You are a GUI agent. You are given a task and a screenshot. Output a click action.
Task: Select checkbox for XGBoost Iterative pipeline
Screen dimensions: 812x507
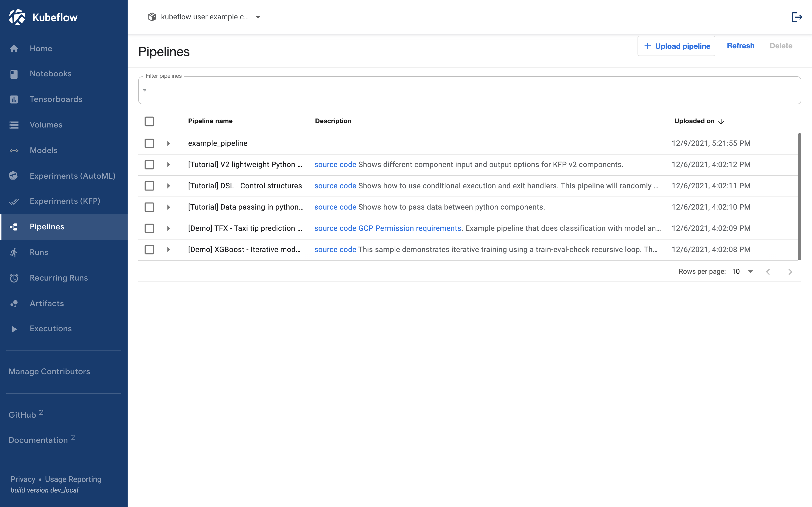149,249
